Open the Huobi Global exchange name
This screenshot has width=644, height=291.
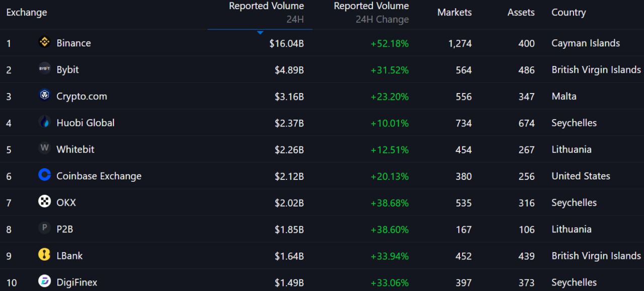[85, 123]
